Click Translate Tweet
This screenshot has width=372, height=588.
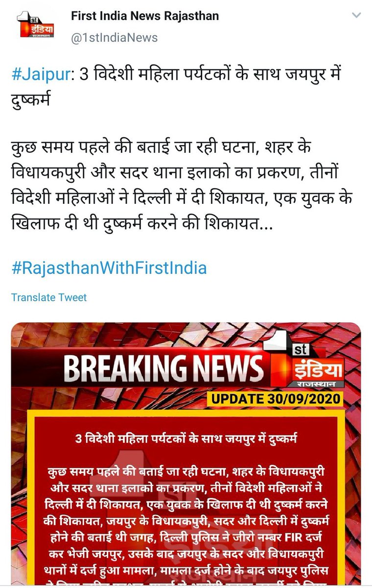pyautogui.click(x=49, y=297)
